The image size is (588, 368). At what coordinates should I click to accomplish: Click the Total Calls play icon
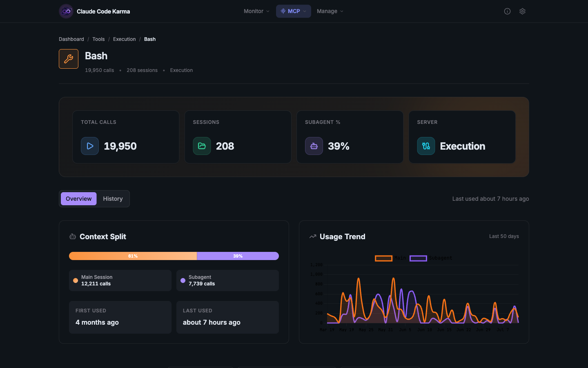click(90, 146)
